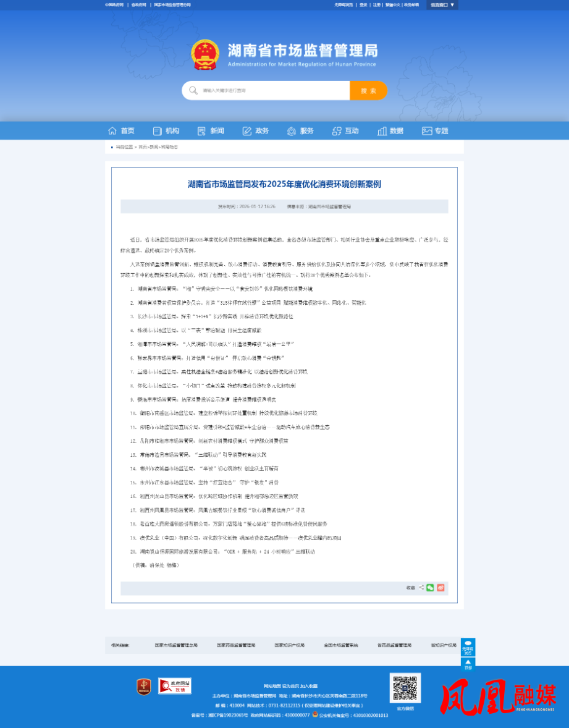Toggle the floating 无障碍浏览 sidebar option

pos(467,647)
